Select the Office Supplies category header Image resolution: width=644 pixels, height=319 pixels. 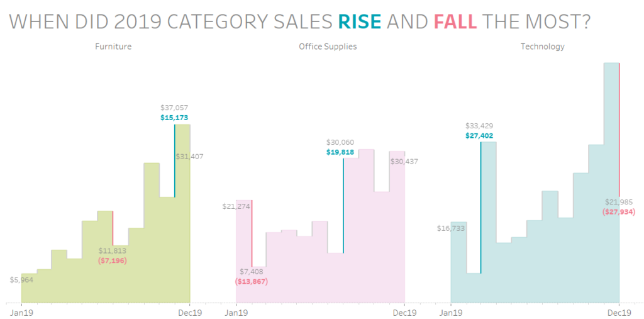[x=328, y=47]
